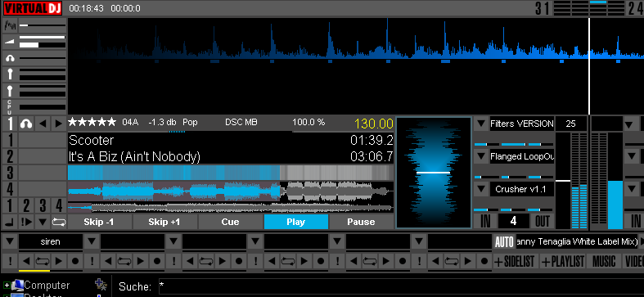Click the left arrow under the siren sampler
644x297 pixels.
26,261
